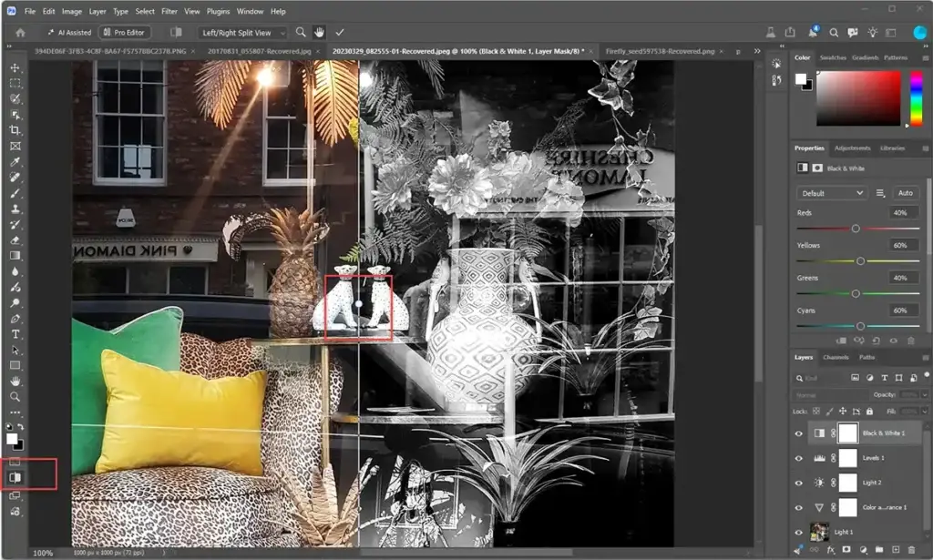Hide the Light 1 layer

pos(799,532)
